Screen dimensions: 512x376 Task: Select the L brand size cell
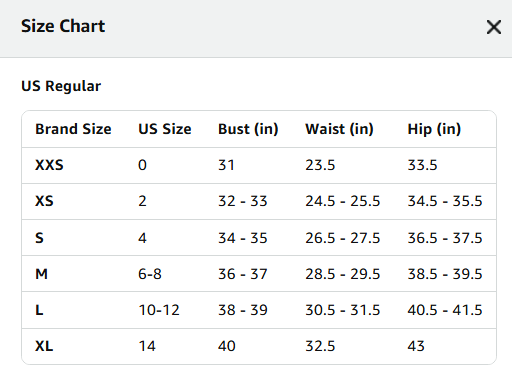[39, 310]
